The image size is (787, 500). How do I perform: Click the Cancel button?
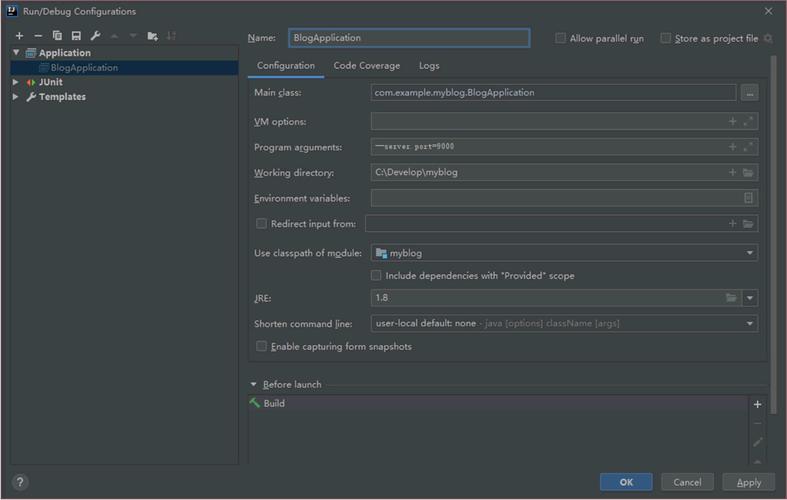click(x=687, y=482)
